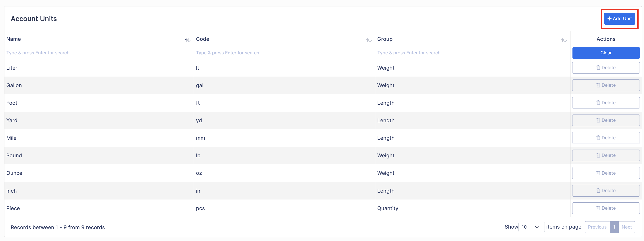Click the Length group in Inch row

[473, 191]
